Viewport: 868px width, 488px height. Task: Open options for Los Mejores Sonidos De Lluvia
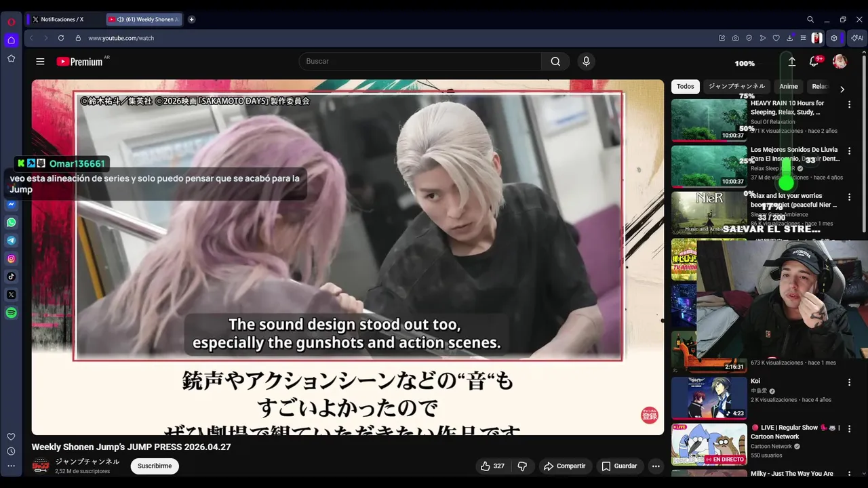point(849,150)
